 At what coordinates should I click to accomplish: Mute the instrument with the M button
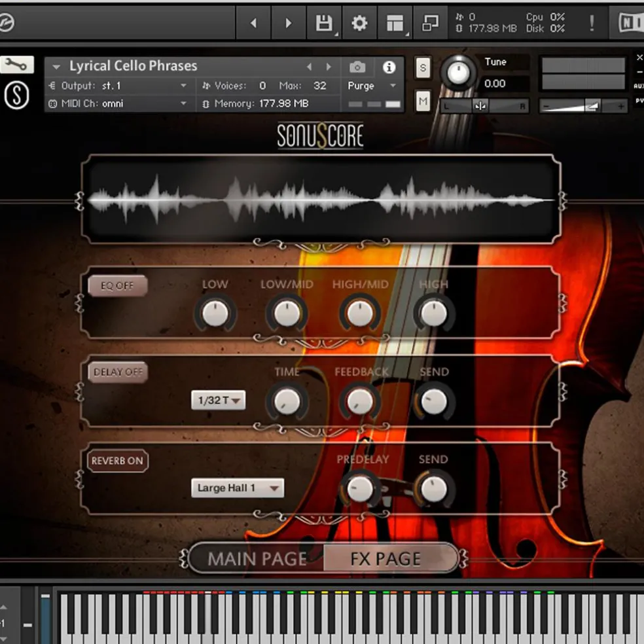tap(423, 101)
